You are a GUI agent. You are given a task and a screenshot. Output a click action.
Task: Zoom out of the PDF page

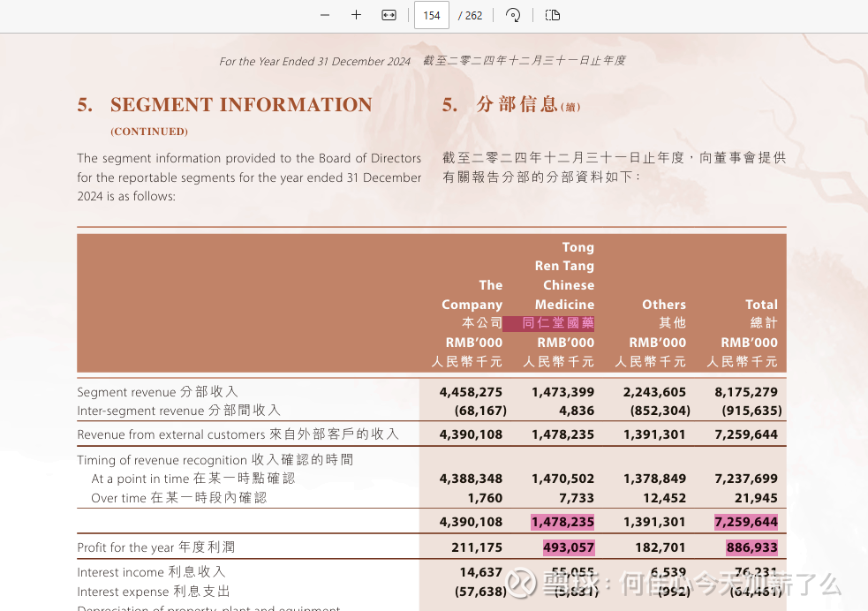325,15
